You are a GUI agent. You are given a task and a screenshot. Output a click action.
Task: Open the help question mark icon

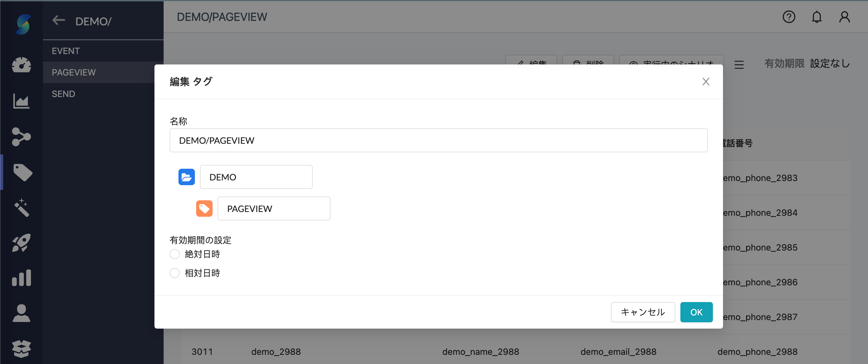point(788,16)
